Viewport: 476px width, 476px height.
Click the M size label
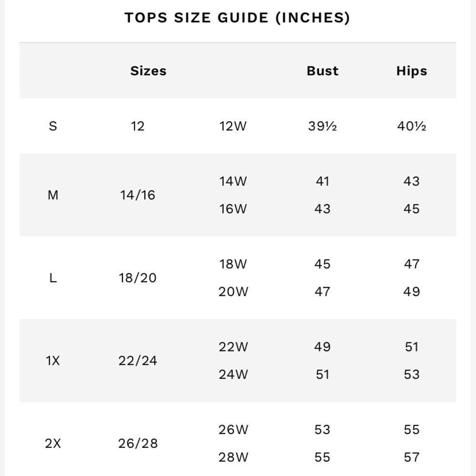53,195
